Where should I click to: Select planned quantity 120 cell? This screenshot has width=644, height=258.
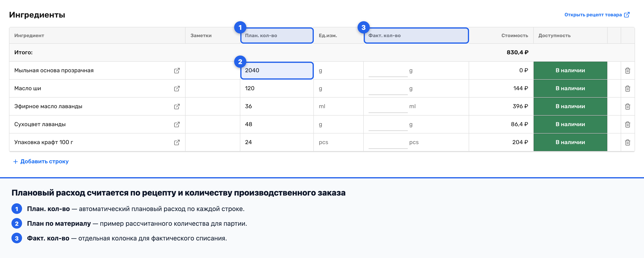click(277, 88)
